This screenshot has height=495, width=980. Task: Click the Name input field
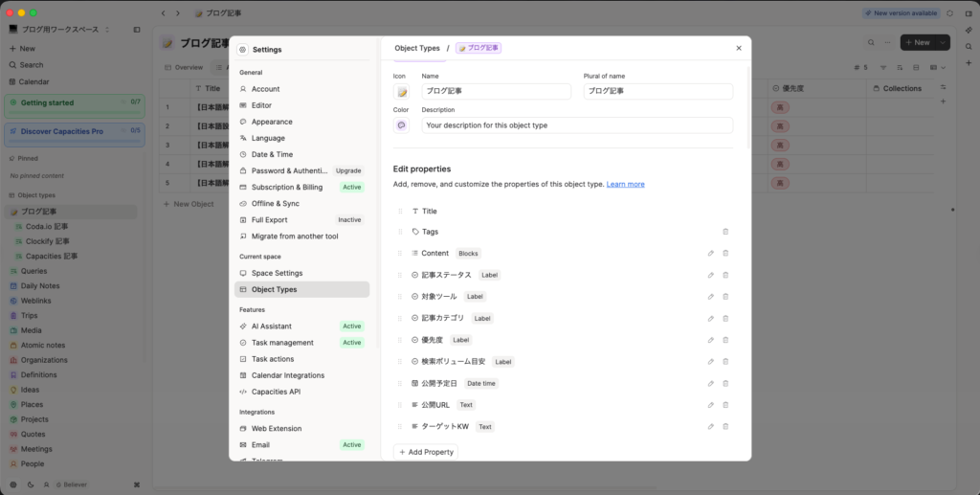pyautogui.click(x=497, y=91)
